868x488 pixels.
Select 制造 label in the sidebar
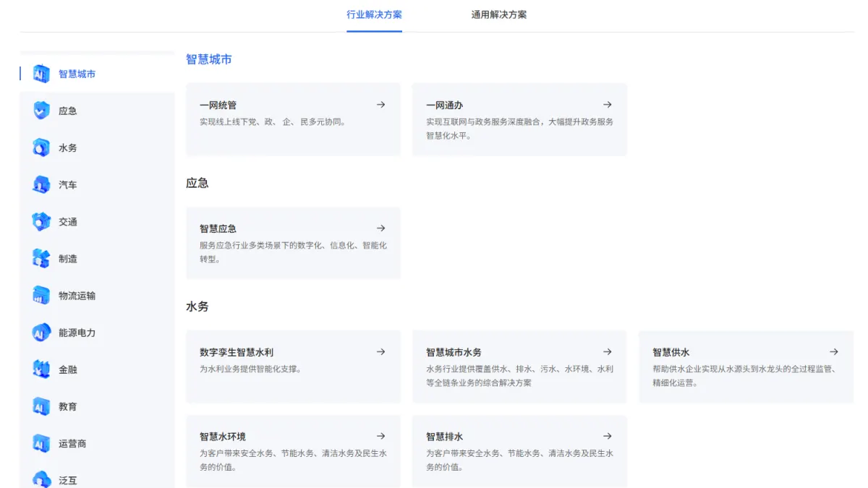pos(68,259)
